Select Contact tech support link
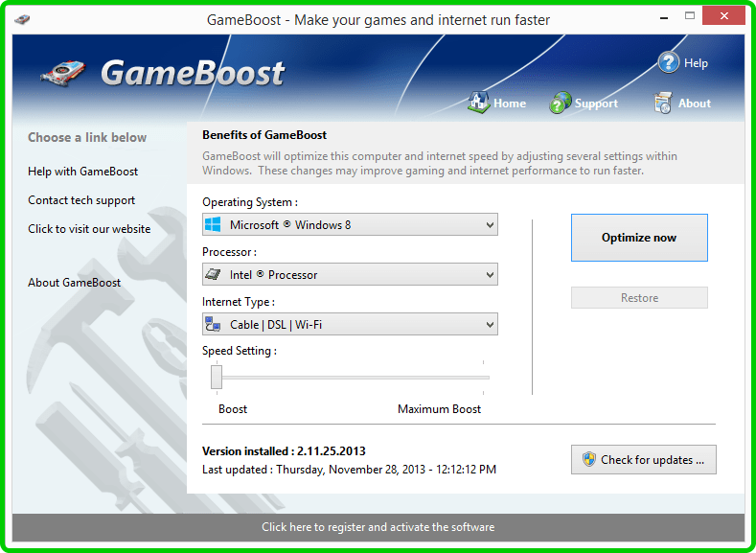Image resolution: width=756 pixels, height=553 pixels. click(81, 200)
